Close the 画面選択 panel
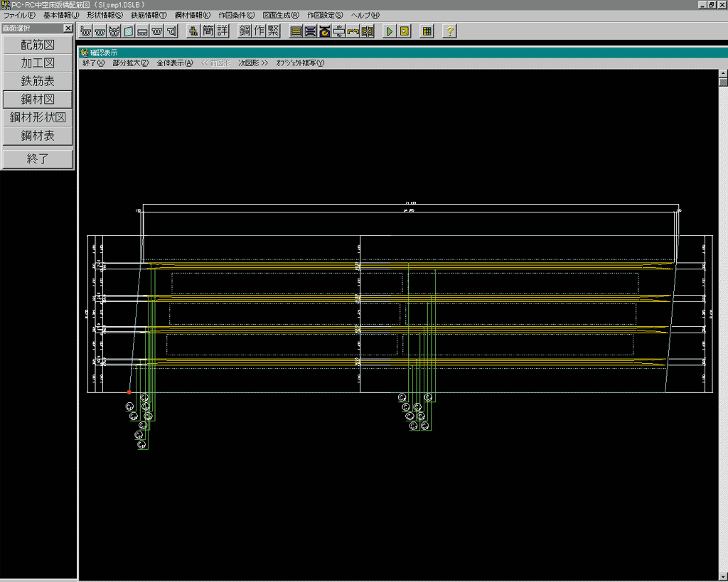Screen dimensions: 728x582 [x=68, y=28]
